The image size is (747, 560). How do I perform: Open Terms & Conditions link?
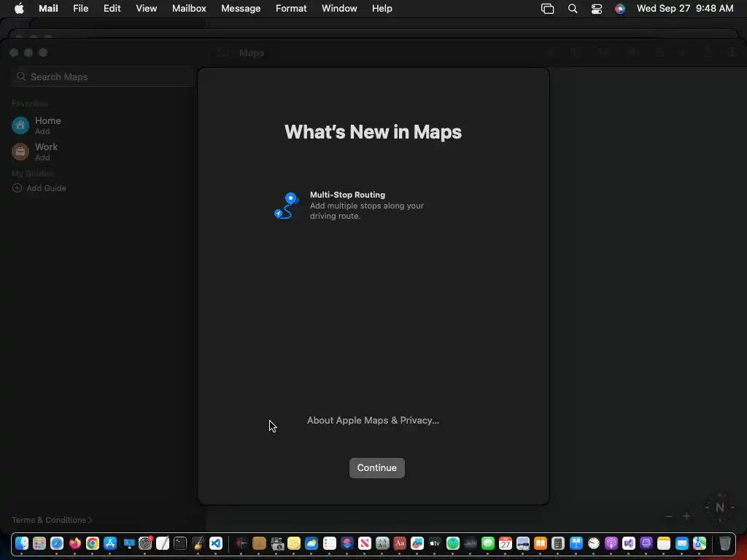[x=52, y=520]
